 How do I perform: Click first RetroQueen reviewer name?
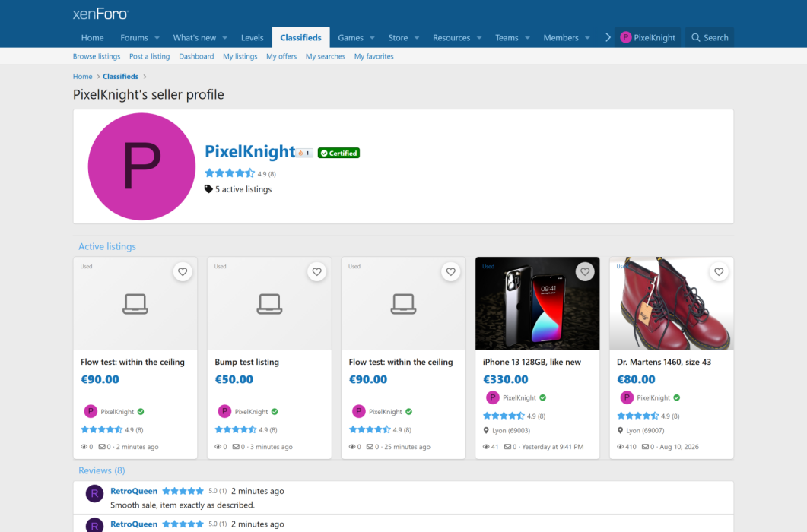(134, 491)
